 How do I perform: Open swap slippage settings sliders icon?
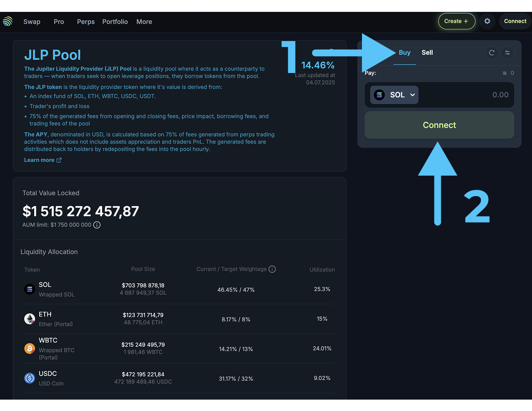507,53
